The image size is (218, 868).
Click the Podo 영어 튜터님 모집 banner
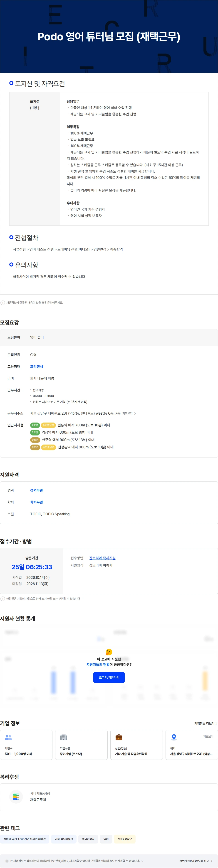[x=109, y=36]
